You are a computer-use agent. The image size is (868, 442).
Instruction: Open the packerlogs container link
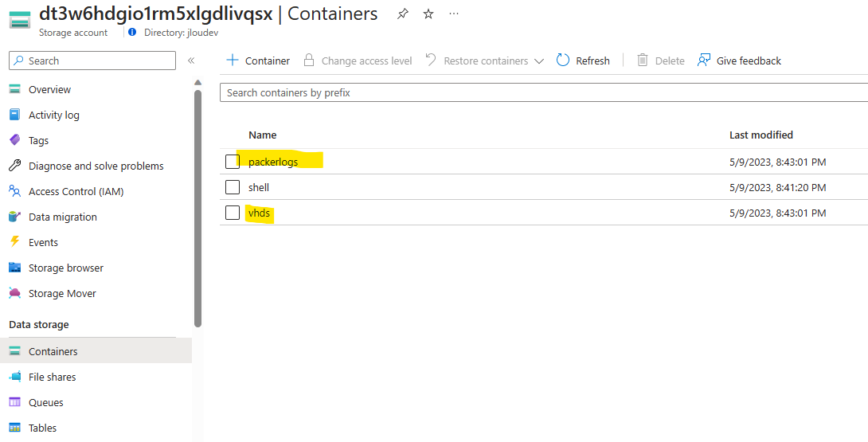[x=273, y=162]
